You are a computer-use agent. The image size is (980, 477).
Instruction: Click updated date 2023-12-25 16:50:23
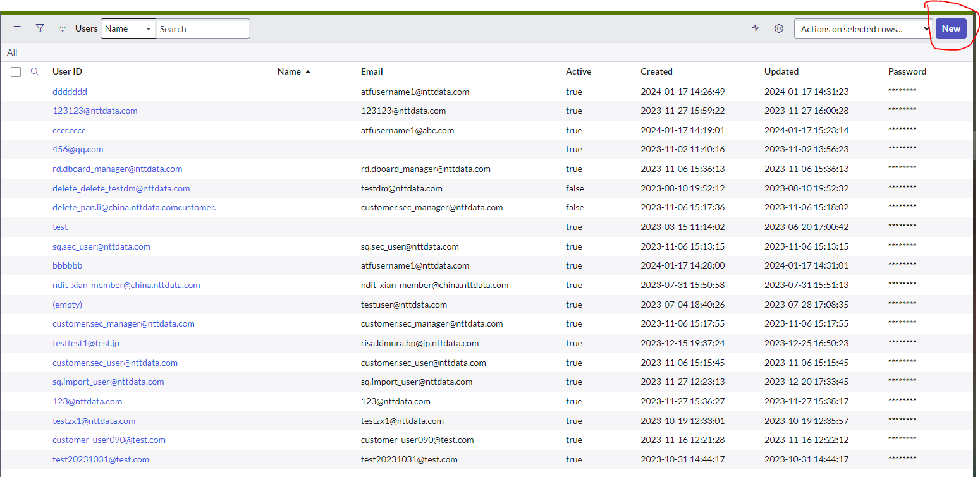pos(807,343)
